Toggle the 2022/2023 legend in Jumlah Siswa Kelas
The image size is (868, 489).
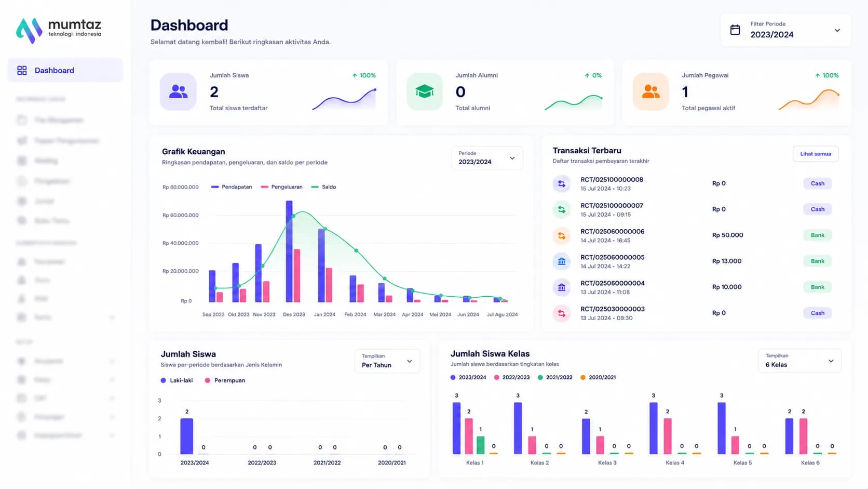pyautogui.click(x=512, y=377)
